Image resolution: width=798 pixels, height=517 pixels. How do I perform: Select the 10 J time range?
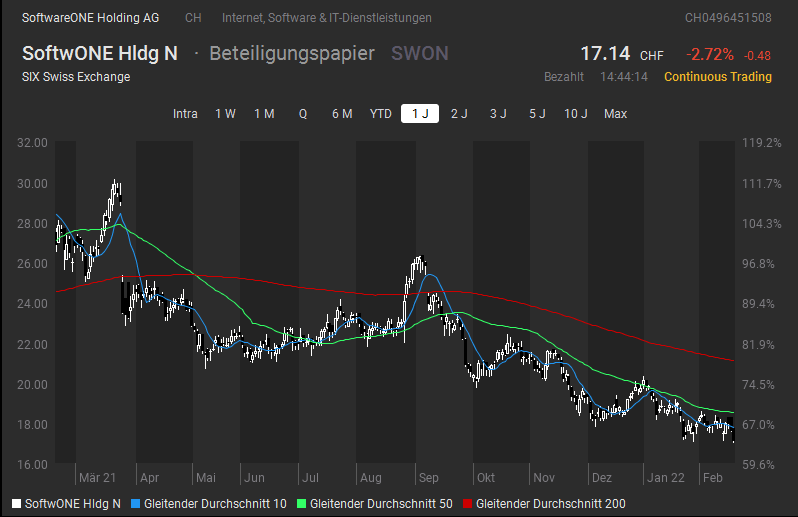point(576,113)
